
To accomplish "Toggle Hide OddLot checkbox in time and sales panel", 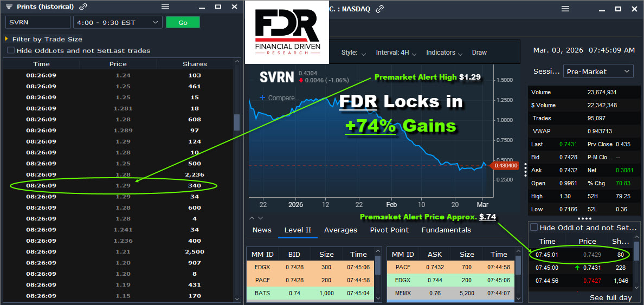I will (x=534, y=228).
